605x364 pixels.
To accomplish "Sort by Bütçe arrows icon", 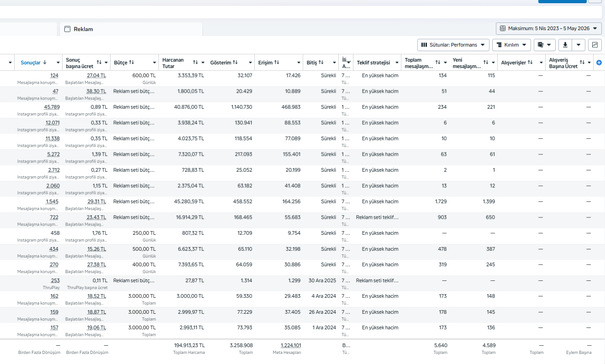I will [132, 63].
